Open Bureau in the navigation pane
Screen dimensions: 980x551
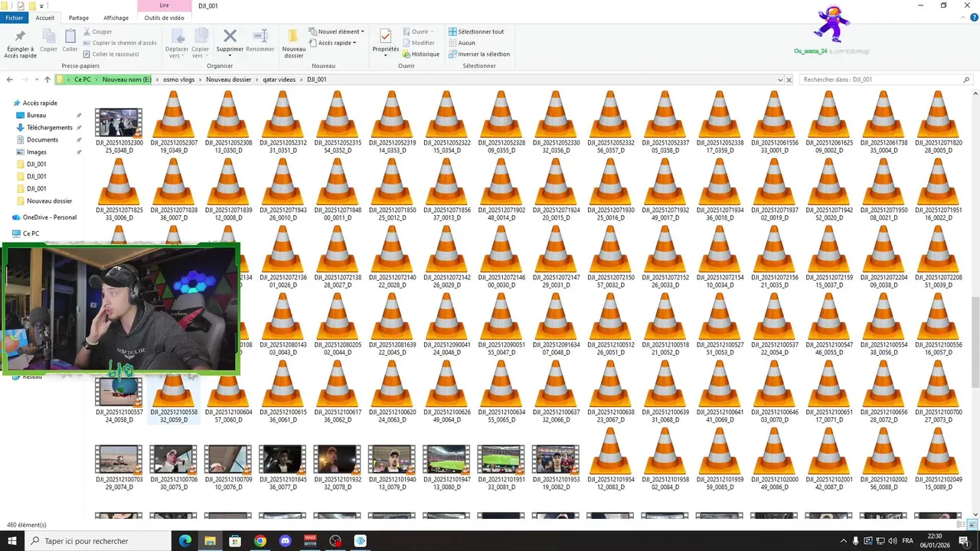[36, 116]
